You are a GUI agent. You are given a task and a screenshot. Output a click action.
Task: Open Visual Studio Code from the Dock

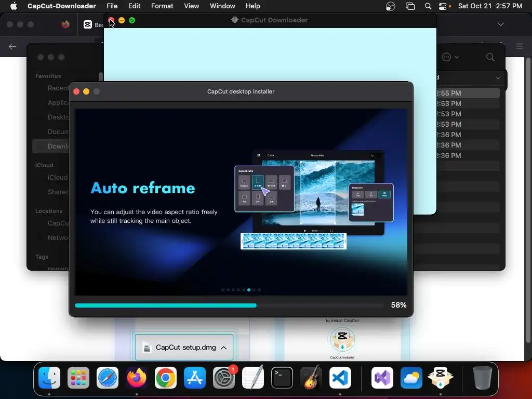pos(340,378)
